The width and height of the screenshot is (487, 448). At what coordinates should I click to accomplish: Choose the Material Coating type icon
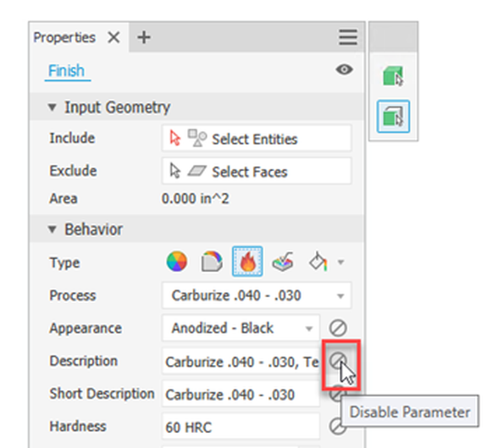(212, 262)
